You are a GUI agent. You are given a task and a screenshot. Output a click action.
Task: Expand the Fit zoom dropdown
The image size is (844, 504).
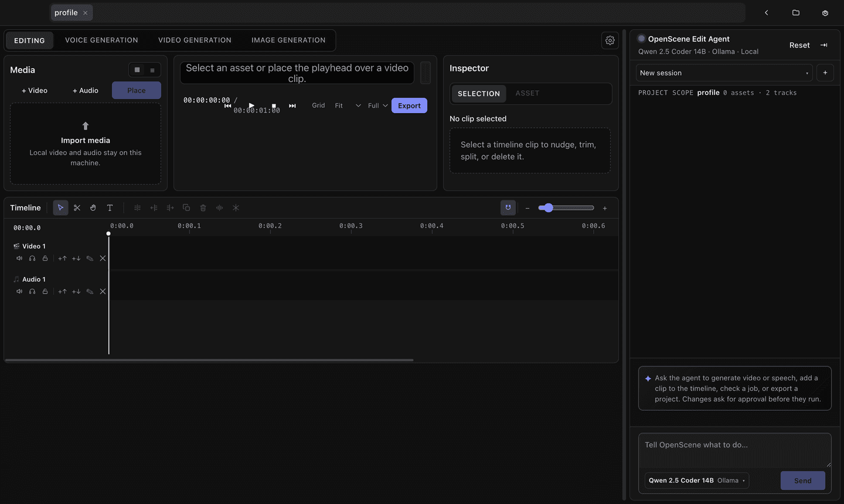coord(348,105)
